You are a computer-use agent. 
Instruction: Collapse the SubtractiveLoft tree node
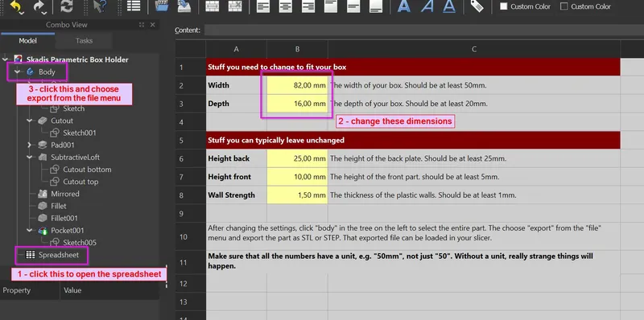click(x=30, y=157)
